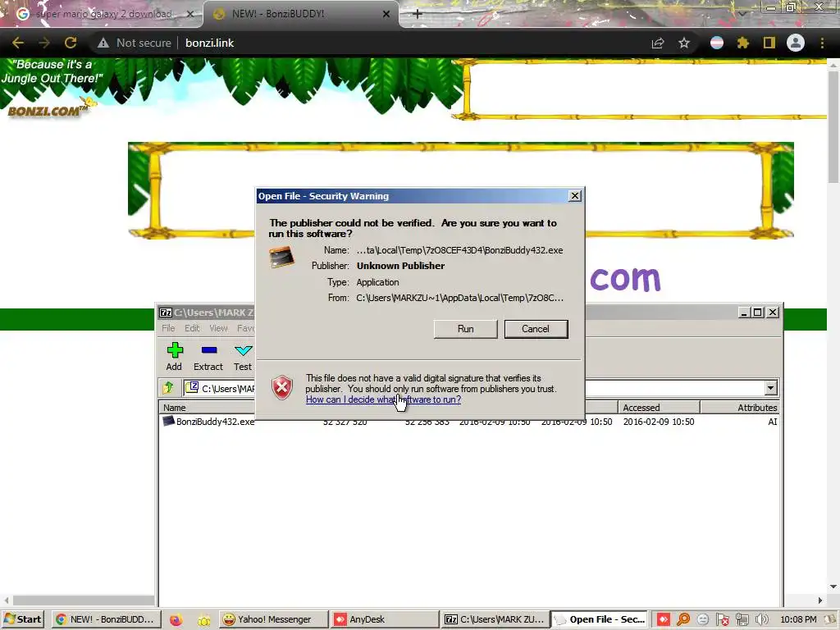
Task: Click the striped circular extension icon
Action: pos(717,43)
